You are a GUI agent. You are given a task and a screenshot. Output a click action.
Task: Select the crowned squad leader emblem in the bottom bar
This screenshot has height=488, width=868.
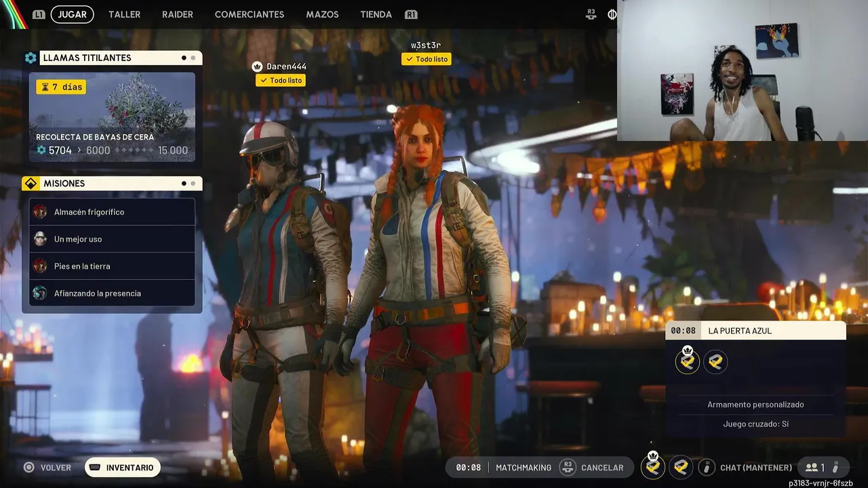[x=653, y=466]
